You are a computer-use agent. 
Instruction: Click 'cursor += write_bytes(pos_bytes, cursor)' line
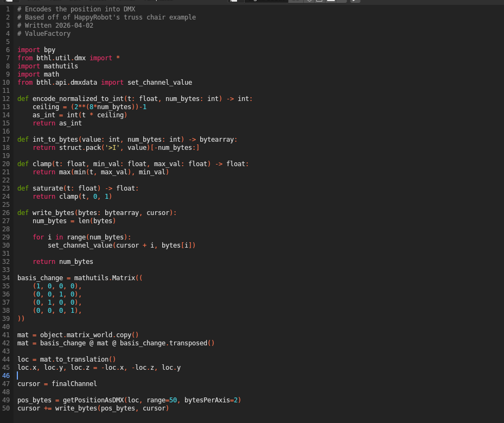pos(93,408)
